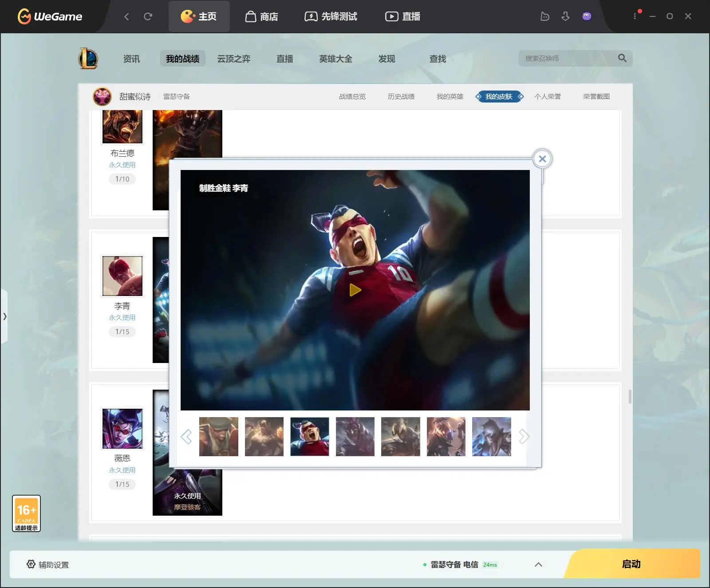The height and width of the screenshot is (588, 710).
Task: Click the 薇恩 champion portrait
Action: [x=122, y=428]
